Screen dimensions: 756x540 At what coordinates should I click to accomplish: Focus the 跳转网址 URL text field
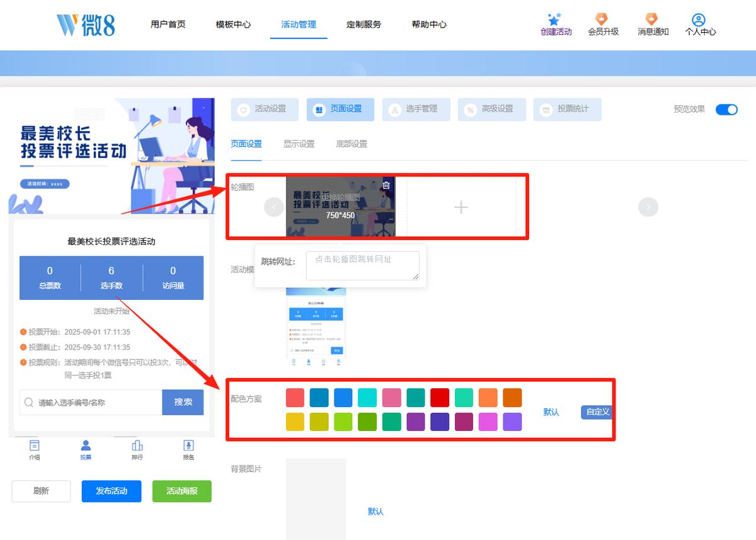click(363, 265)
